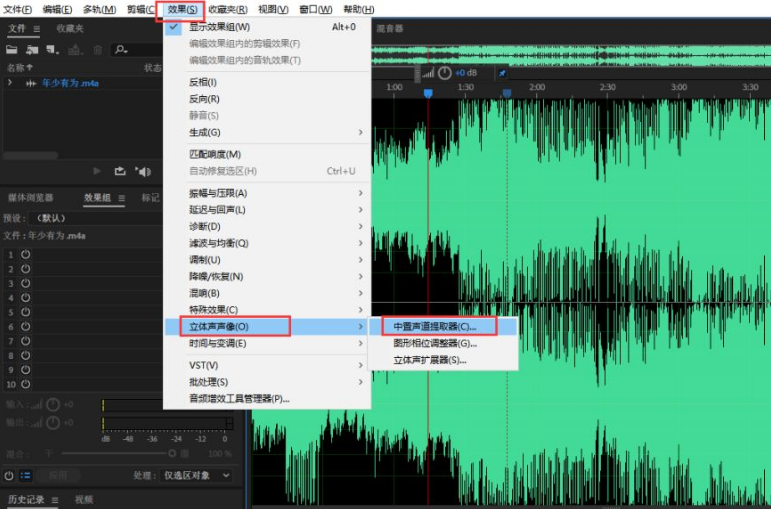Screen dimensions: 771x509
Task: Select 图形相位调整器(G)... menu item
Action: point(443,343)
